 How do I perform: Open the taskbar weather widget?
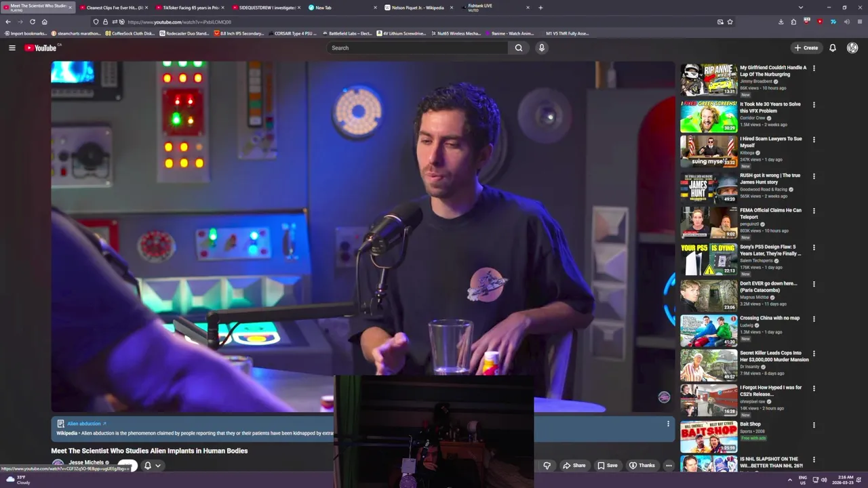18,480
